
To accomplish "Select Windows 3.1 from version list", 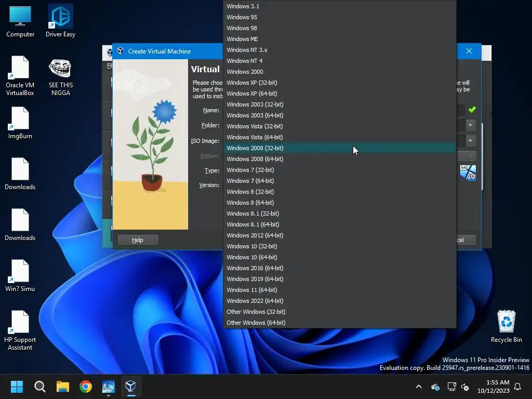I will (x=340, y=6).
